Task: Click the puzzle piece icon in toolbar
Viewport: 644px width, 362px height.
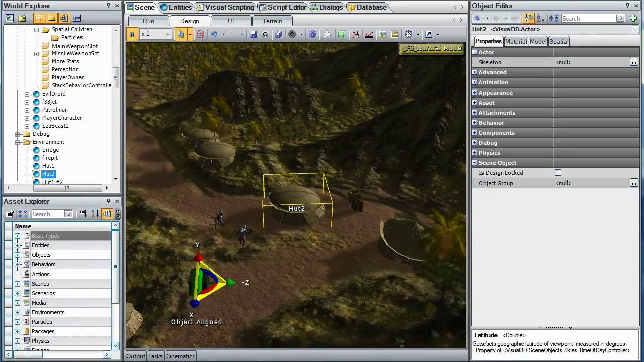Action: tap(327, 34)
